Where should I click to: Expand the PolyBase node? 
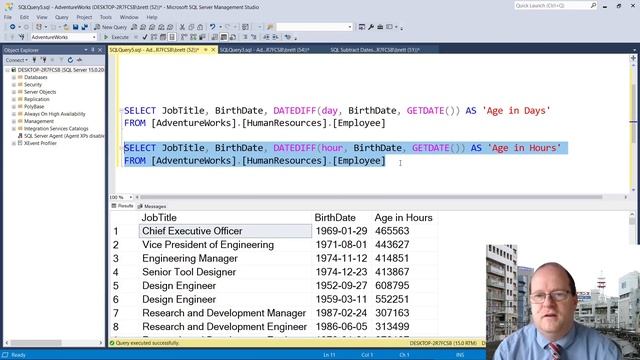pos(13,107)
